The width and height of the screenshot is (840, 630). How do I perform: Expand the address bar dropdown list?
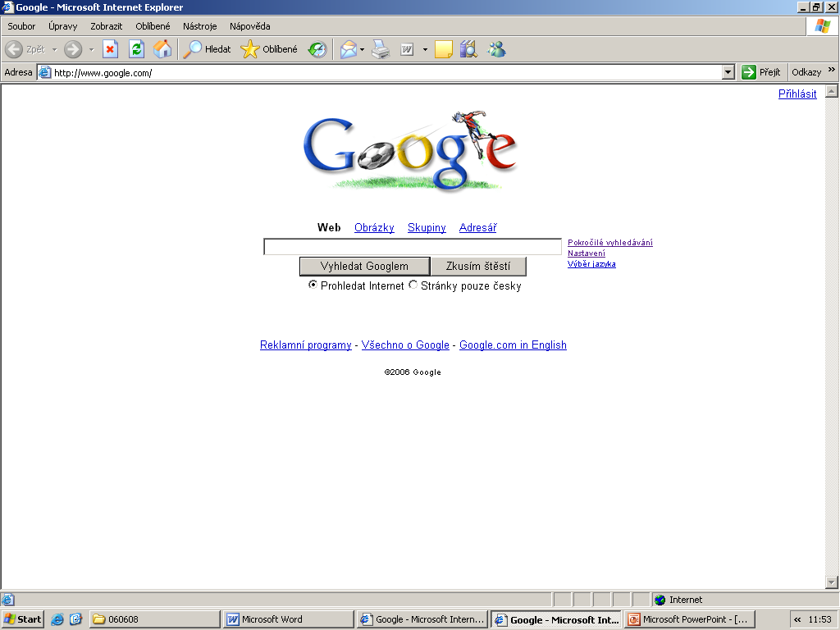tap(728, 72)
